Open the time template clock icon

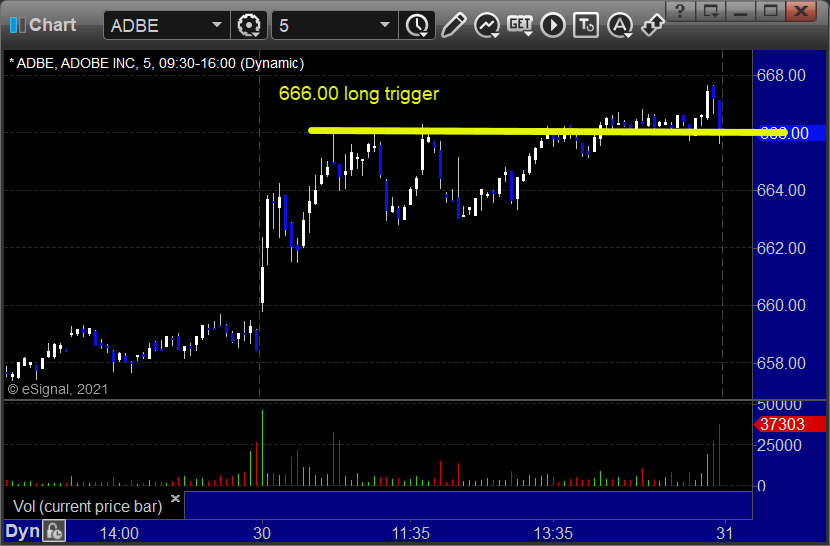pos(417,25)
